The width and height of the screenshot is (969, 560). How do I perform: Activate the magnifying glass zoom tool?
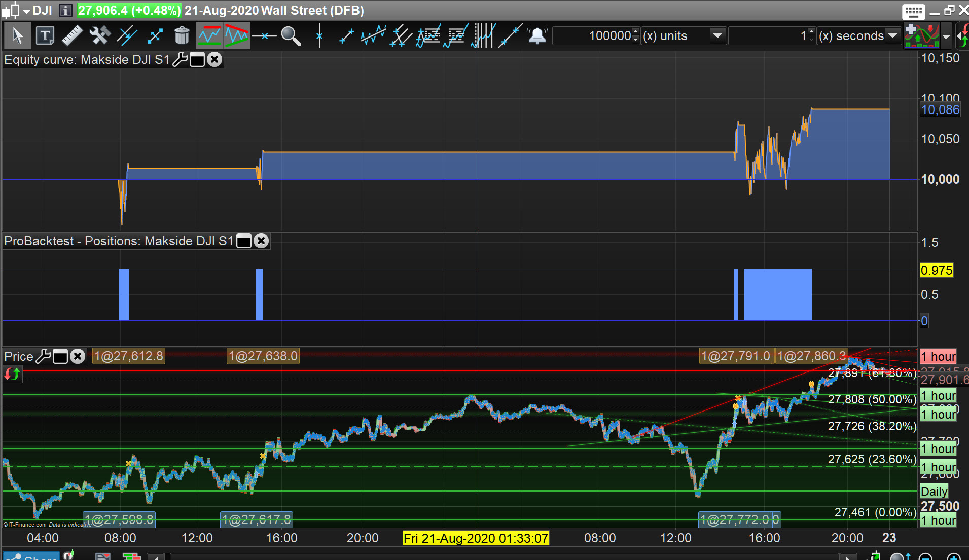point(291,36)
